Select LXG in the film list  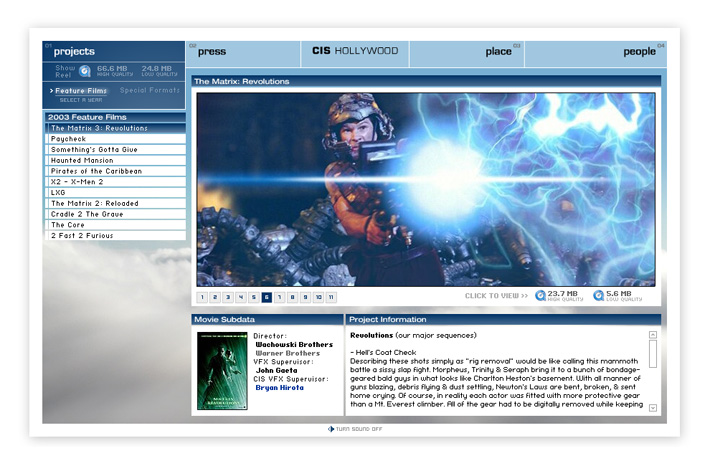(x=115, y=192)
